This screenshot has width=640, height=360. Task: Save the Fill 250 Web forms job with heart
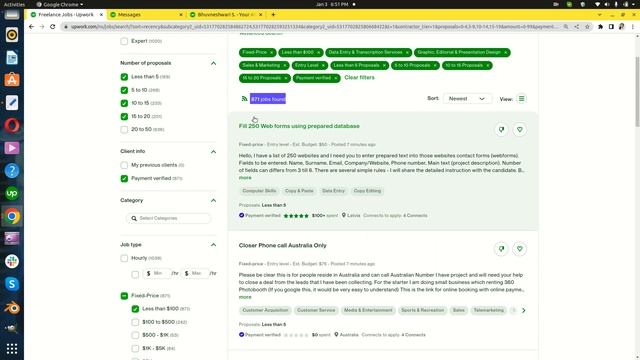(520, 130)
